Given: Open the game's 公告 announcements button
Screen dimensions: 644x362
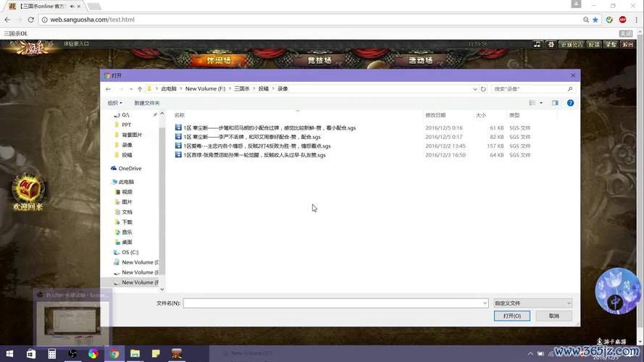Looking at the screenshot, I should [572, 44].
